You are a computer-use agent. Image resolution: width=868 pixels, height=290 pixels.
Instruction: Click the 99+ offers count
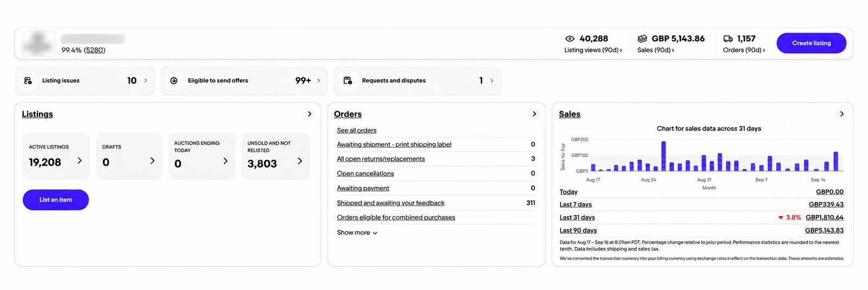click(303, 80)
